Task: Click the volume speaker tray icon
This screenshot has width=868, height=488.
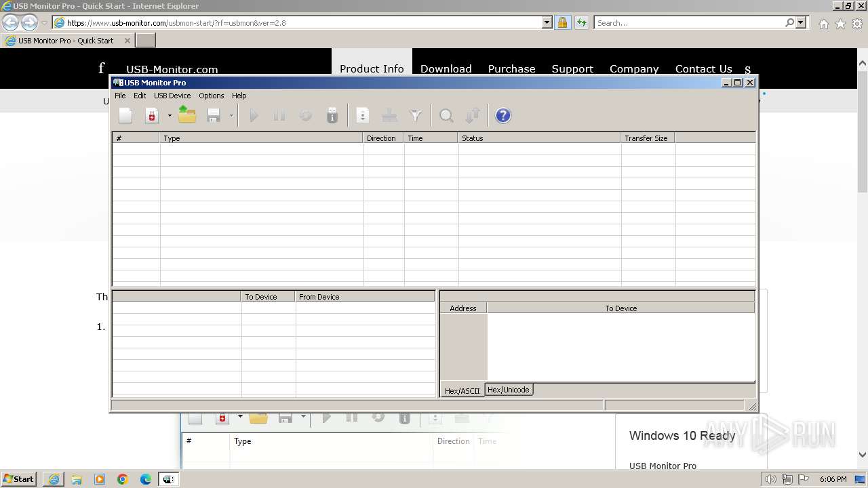Action: [770, 479]
